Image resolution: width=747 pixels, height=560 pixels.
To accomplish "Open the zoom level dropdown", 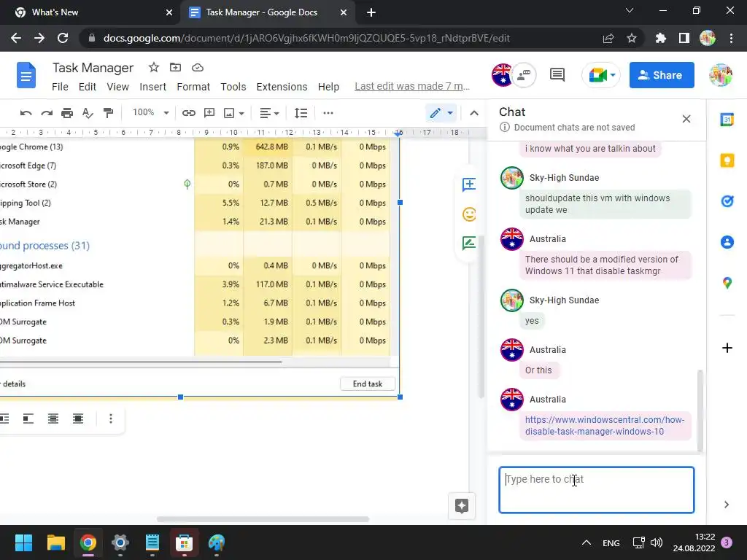I will [150, 113].
